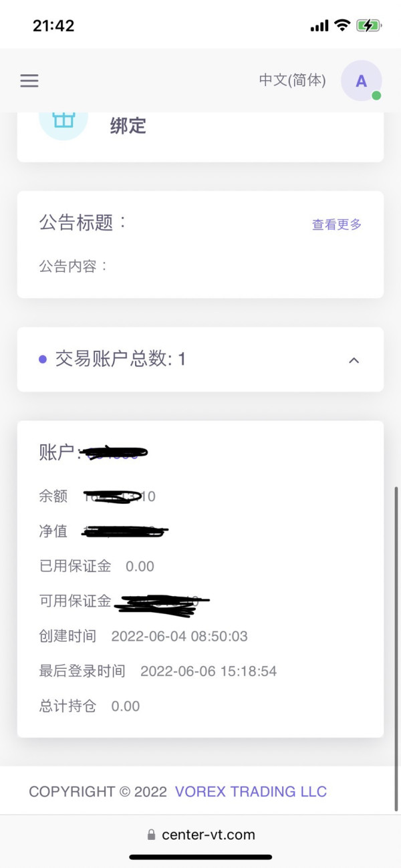
Task: Tap the Wi-Fi status icon
Action: coord(342,26)
